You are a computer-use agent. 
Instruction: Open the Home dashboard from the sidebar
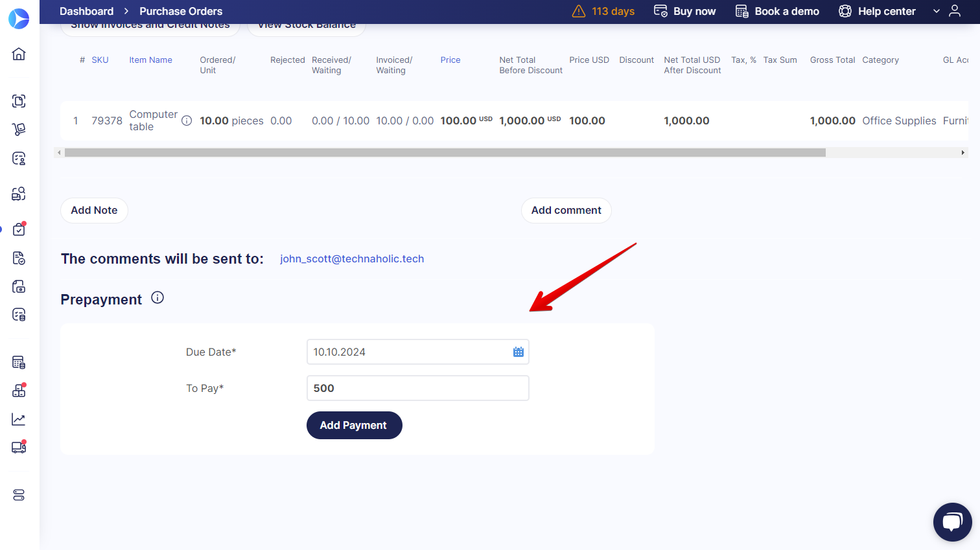[x=19, y=54]
